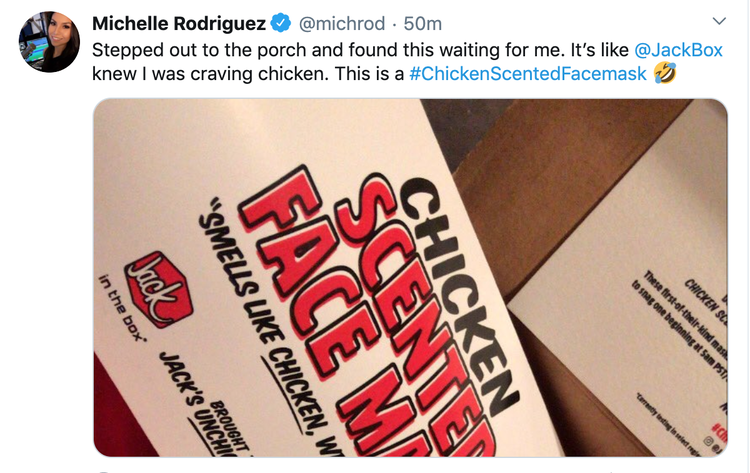
Task: Visit the @JackBox mention
Action: pyautogui.click(x=678, y=50)
